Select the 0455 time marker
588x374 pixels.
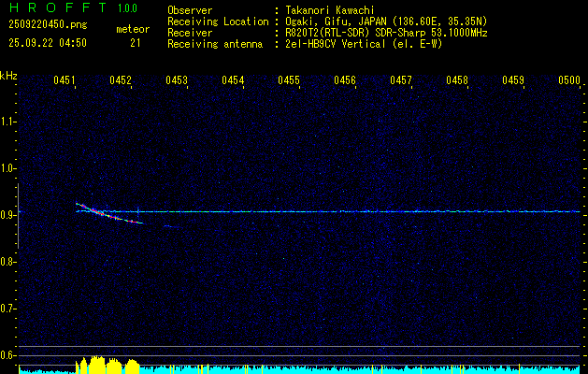click(x=289, y=81)
